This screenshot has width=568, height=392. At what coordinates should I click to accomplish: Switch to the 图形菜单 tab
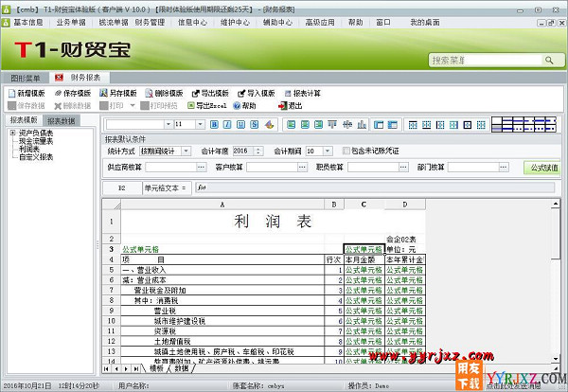25,78
